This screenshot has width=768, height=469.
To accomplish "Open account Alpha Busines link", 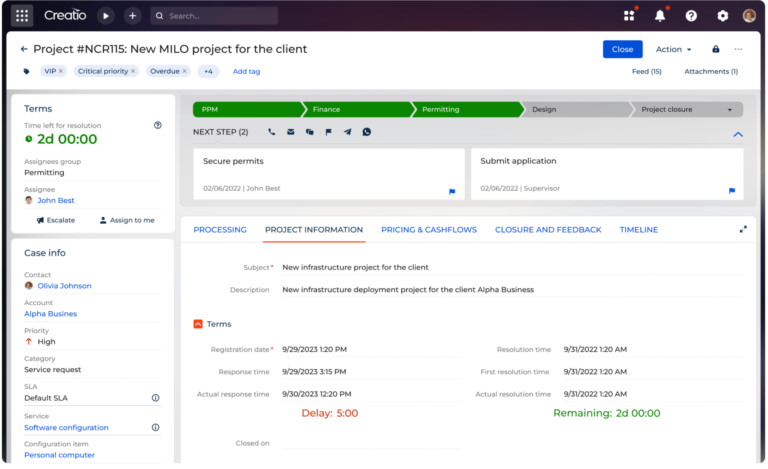I will (50, 313).
